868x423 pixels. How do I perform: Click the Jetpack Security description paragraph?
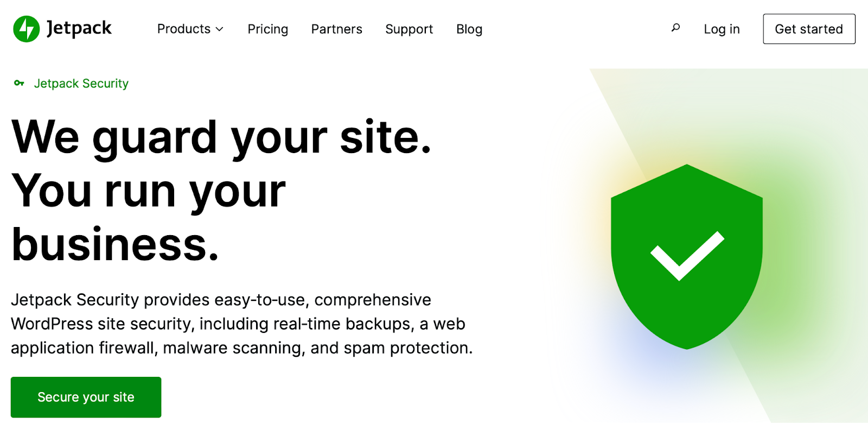pyautogui.click(x=241, y=324)
